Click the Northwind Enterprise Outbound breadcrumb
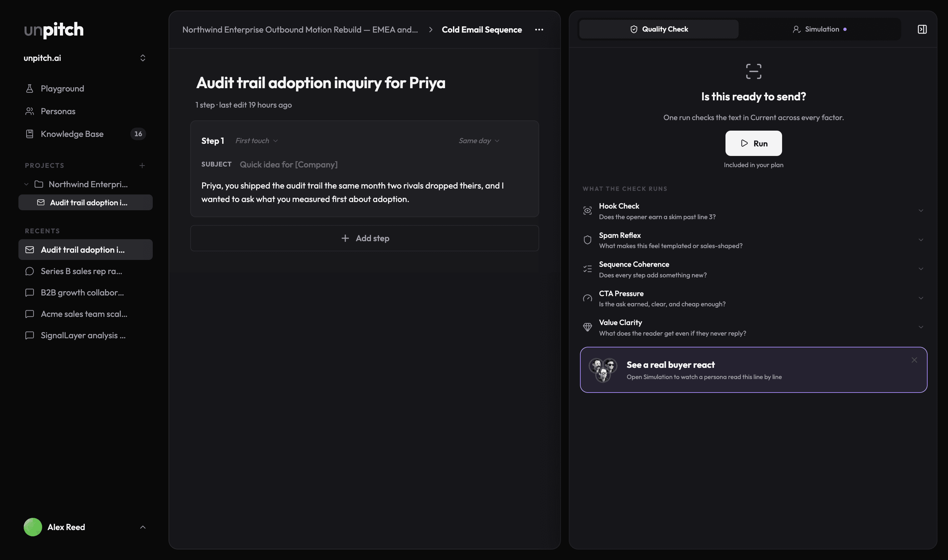This screenshot has width=948, height=560. point(300,29)
